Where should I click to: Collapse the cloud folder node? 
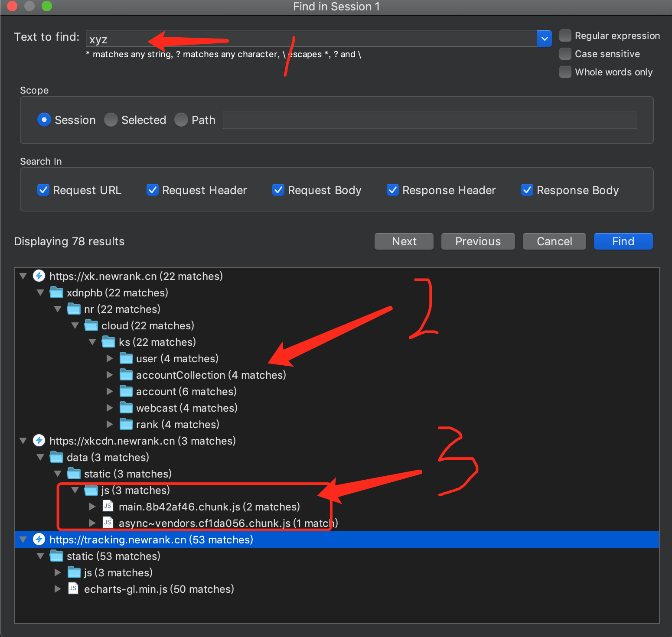tap(75, 325)
